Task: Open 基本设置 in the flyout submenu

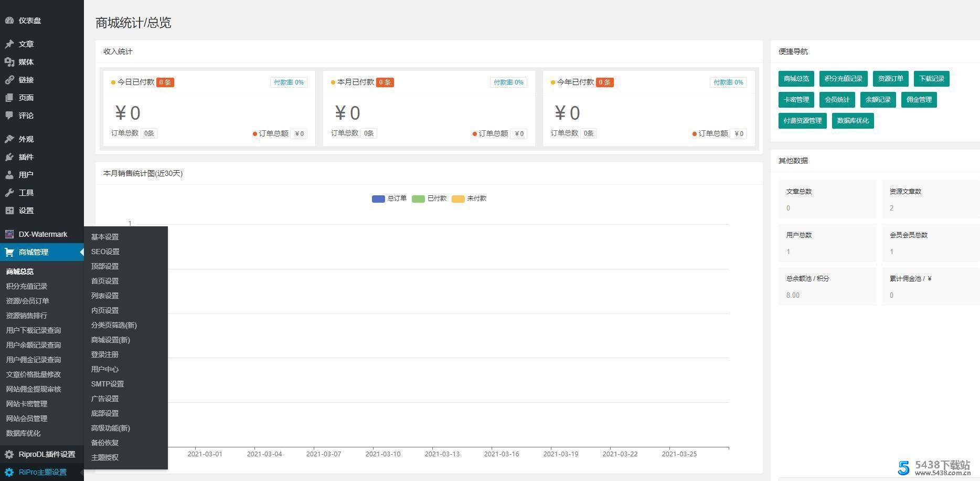Action: click(105, 237)
